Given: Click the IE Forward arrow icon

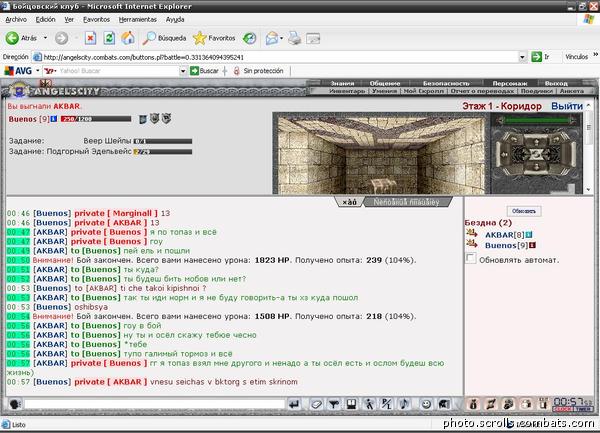Looking at the screenshot, I should tap(61, 38).
